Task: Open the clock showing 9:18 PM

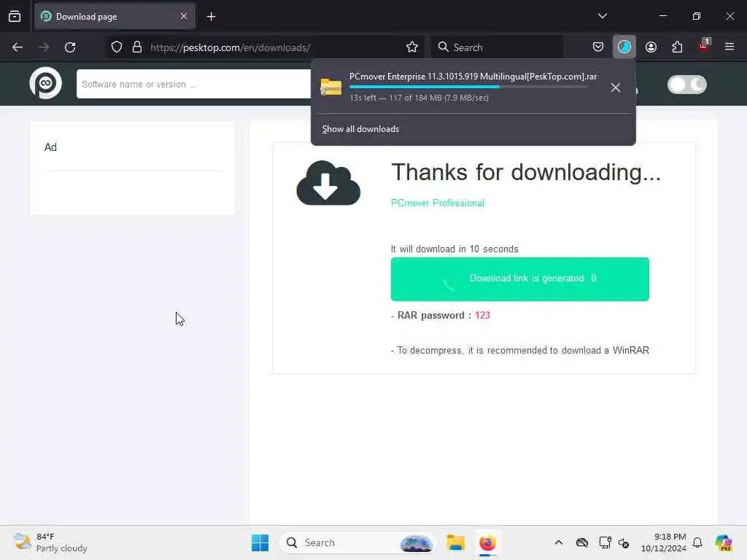Action: pos(663,542)
